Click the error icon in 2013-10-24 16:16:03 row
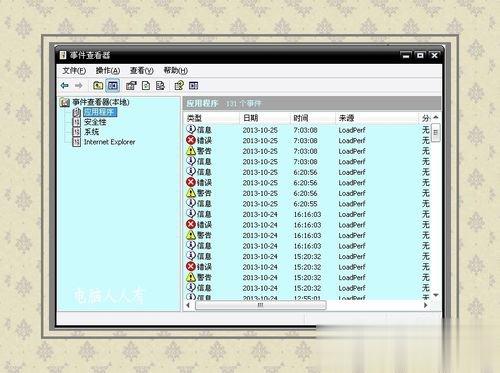This screenshot has height=373, width=500. [191, 224]
